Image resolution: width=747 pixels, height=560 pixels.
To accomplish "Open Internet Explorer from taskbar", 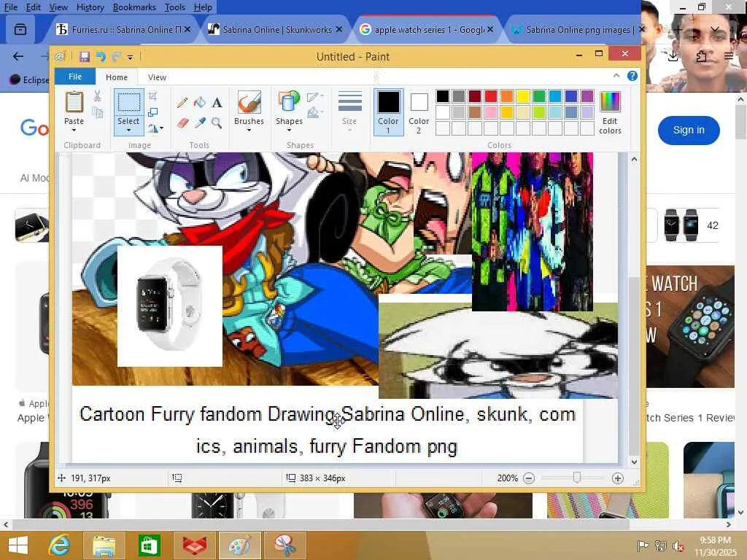I will tap(59, 545).
